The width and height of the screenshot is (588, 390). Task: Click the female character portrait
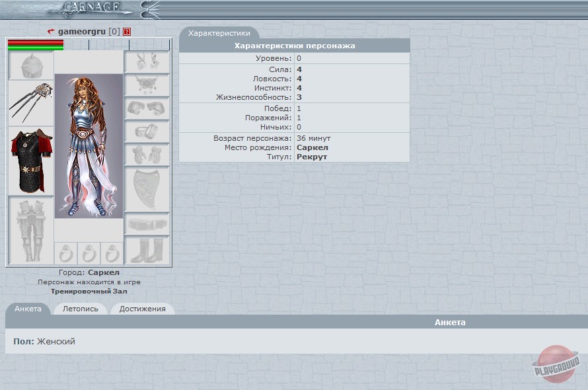(x=89, y=145)
